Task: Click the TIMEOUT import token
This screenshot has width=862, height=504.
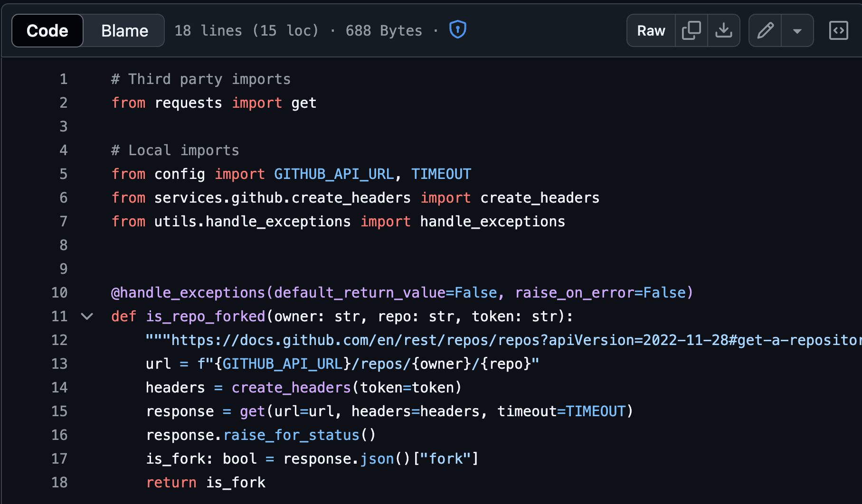Action: click(x=441, y=174)
